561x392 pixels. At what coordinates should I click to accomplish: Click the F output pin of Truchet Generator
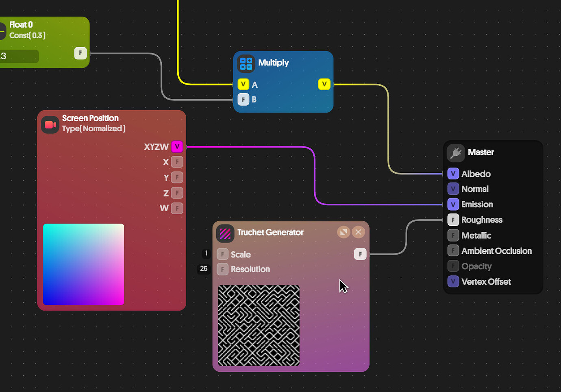click(x=360, y=254)
